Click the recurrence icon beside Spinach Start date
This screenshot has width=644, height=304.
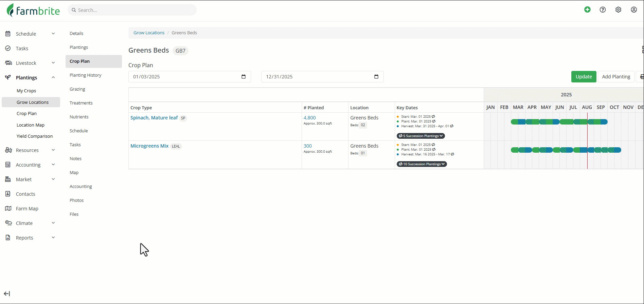click(433, 116)
